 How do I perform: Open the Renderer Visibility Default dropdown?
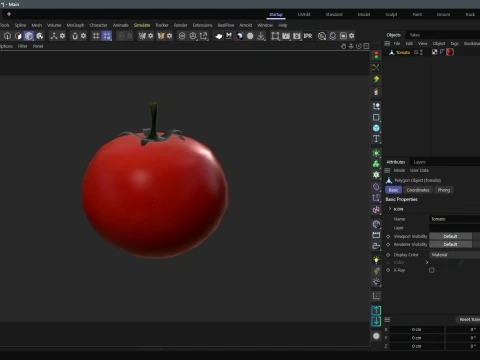(x=450, y=244)
